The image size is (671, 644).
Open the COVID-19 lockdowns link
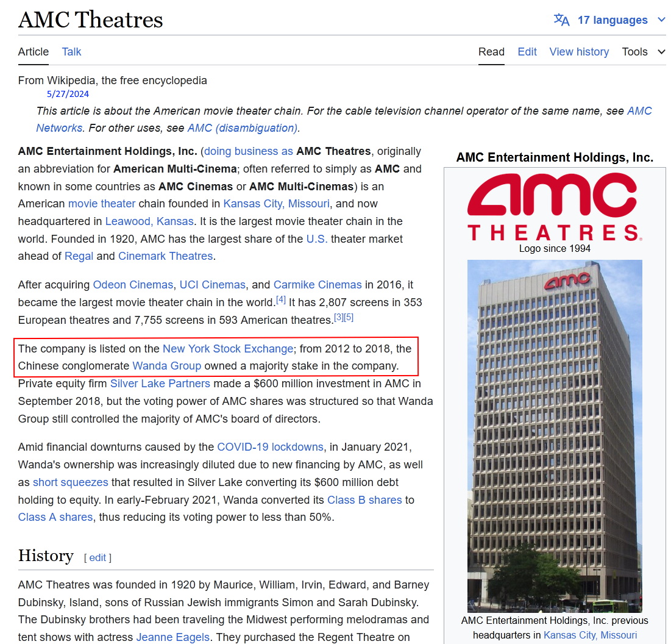[x=270, y=446]
